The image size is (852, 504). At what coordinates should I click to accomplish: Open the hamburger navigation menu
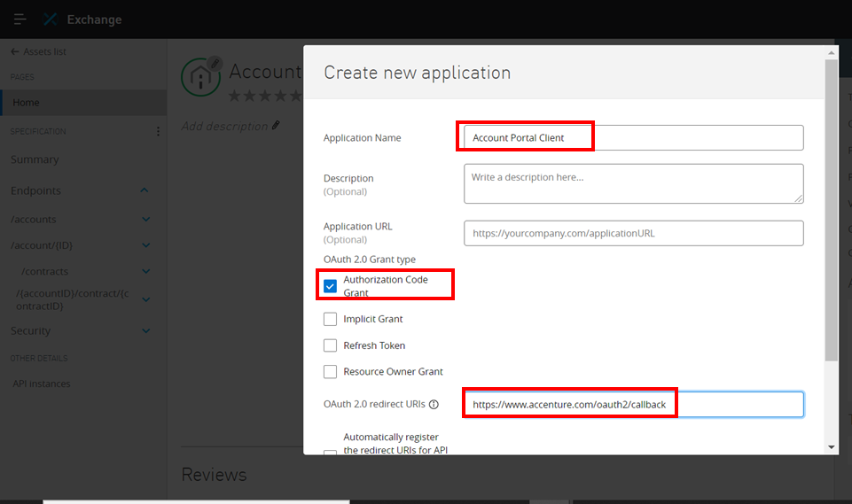click(20, 19)
